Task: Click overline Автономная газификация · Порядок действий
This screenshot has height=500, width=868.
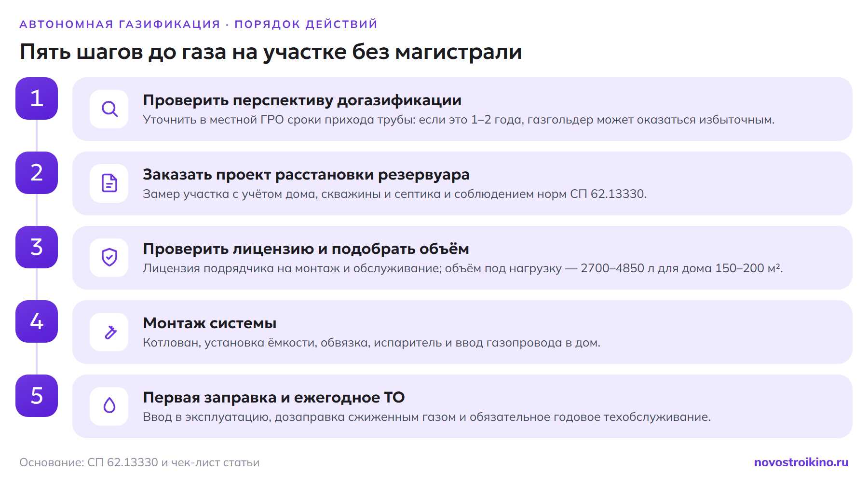Action: click(199, 24)
